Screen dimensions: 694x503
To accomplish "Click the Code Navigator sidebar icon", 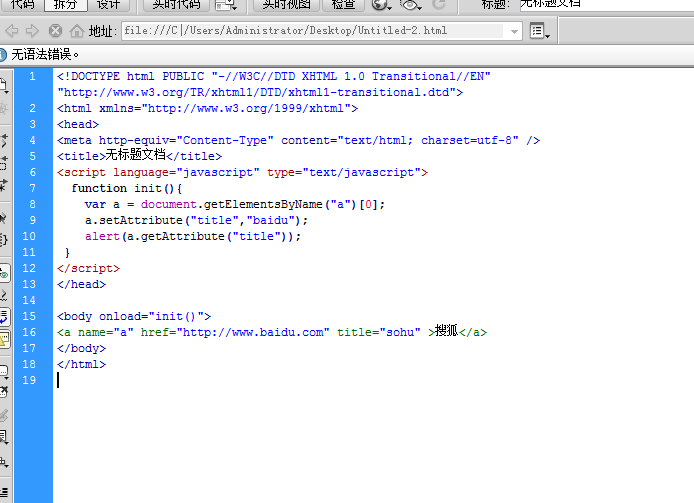I will tap(3, 108).
